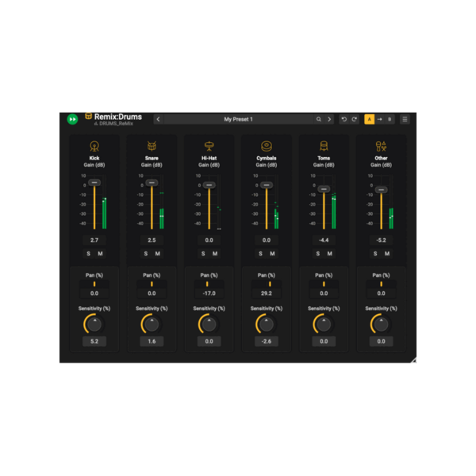Click the Kick sensitivity knob
This screenshot has width=476, height=476.
click(94, 324)
